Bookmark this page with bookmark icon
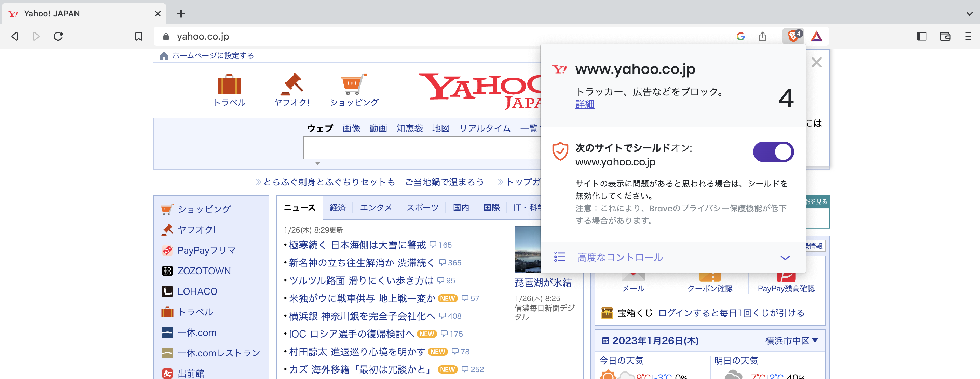The image size is (980, 379). click(139, 37)
